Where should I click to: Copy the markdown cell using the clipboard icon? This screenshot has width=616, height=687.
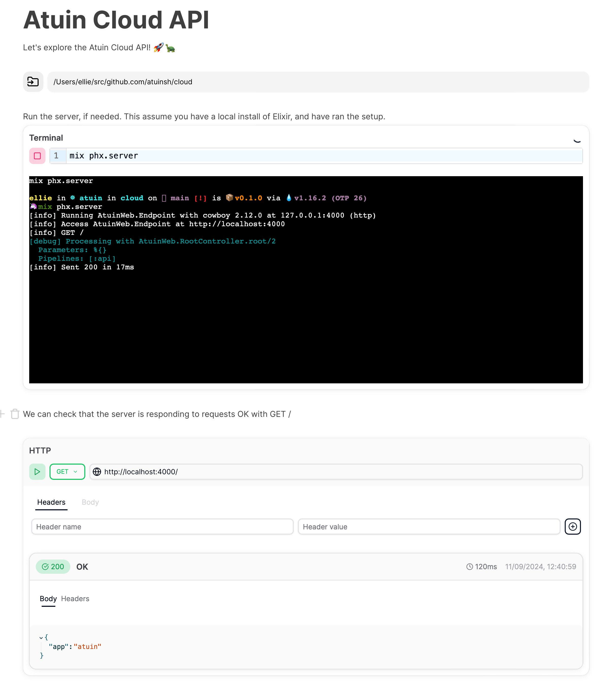(x=15, y=414)
